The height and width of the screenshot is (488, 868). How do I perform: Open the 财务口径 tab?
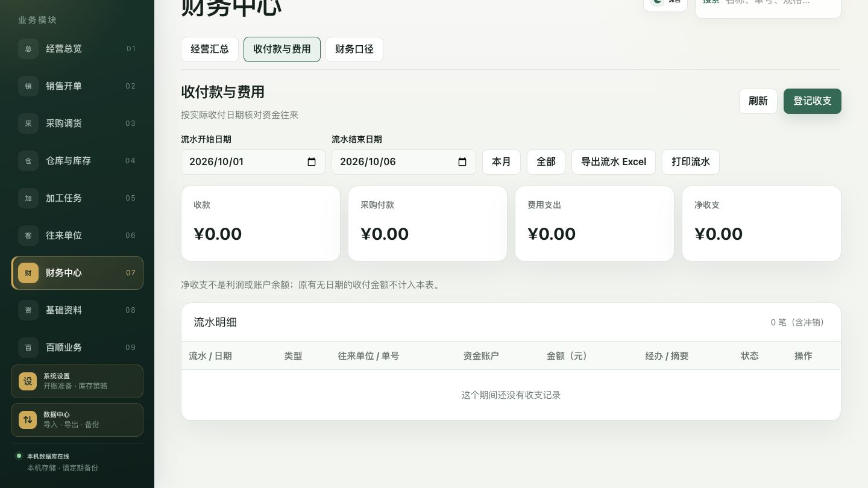click(354, 49)
